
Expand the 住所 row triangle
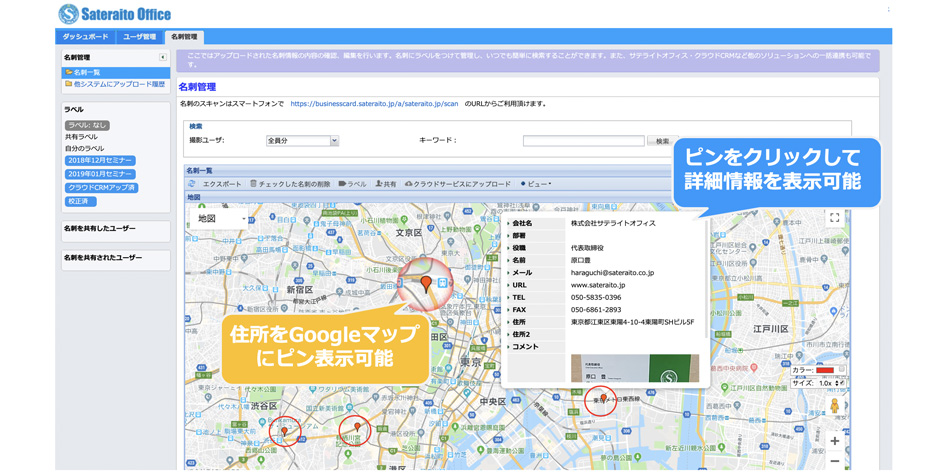(509, 322)
